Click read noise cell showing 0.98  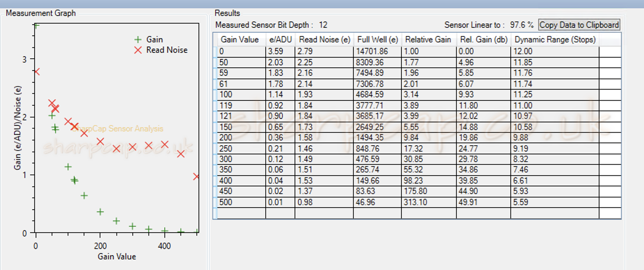[324, 202]
